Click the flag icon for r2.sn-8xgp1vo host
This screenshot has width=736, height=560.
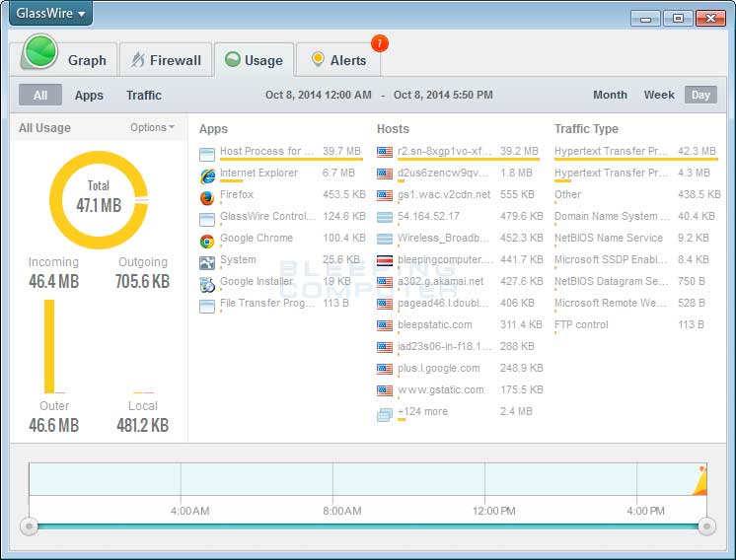385,152
